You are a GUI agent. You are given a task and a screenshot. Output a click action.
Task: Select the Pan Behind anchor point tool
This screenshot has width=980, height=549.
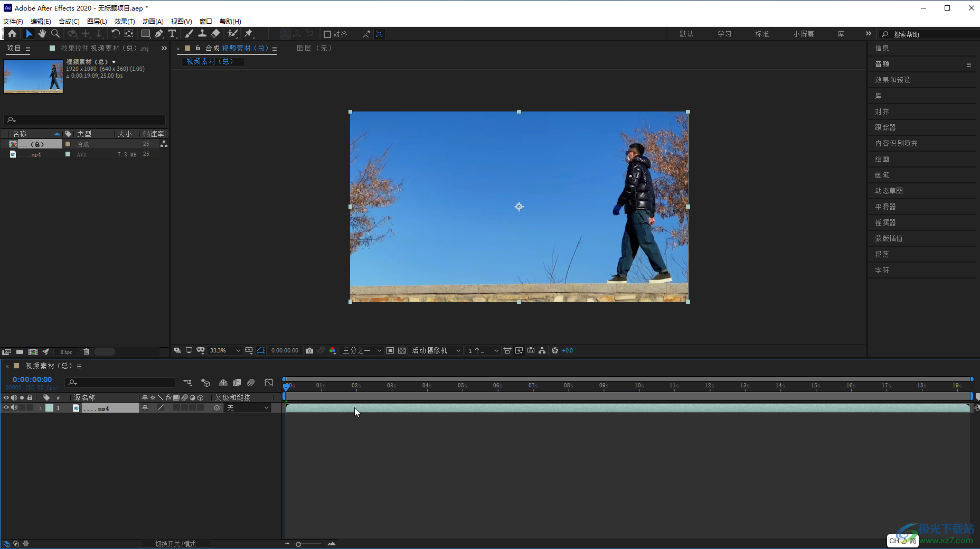point(129,34)
